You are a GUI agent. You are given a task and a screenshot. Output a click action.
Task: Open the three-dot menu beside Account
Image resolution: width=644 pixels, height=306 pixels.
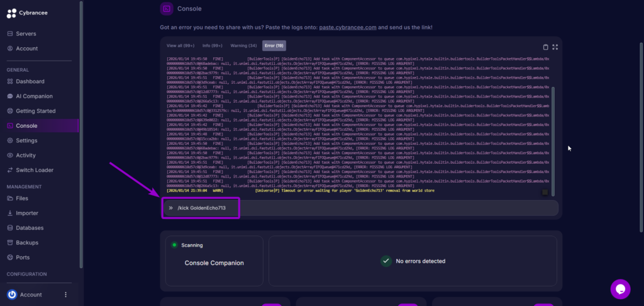coord(65,294)
